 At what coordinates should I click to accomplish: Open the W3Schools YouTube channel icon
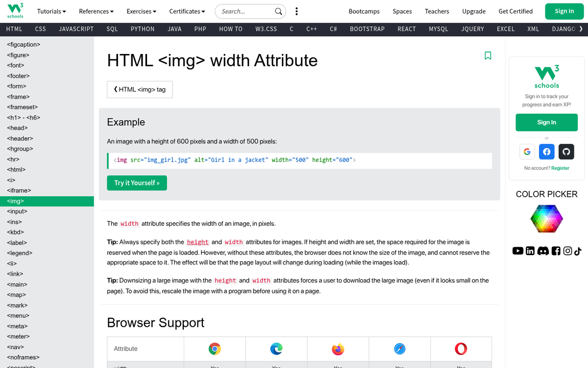(517, 251)
